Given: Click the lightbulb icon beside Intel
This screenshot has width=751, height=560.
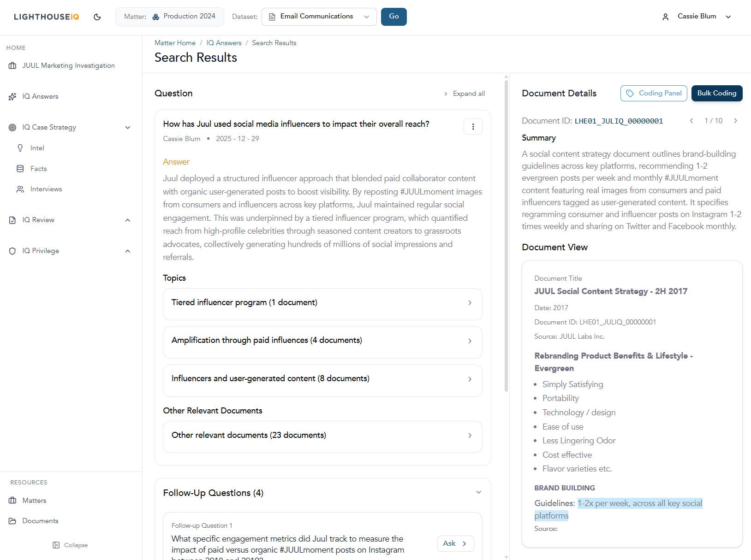Looking at the screenshot, I should coord(20,148).
